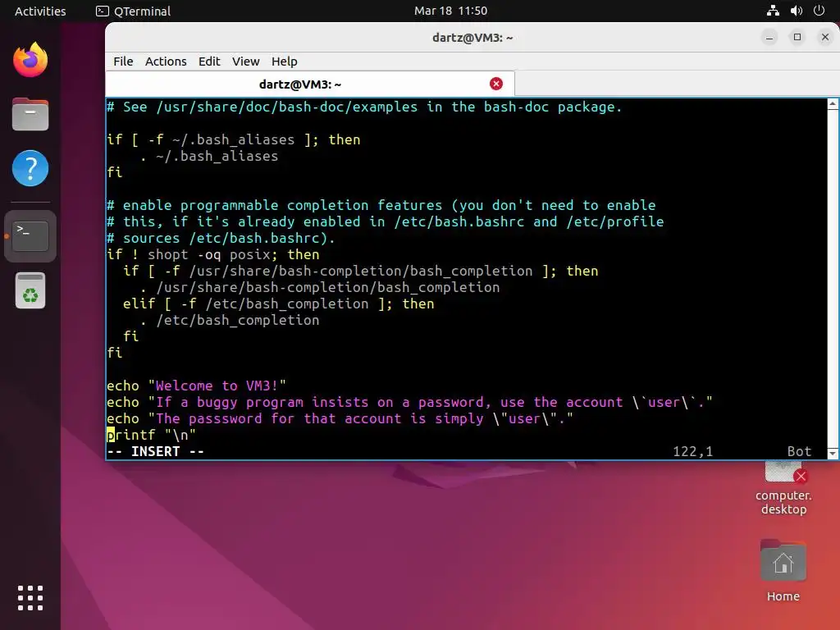This screenshot has width=840, height=630.
Task: Click the 'printf "\n"' line
Action: click(151, 435)
